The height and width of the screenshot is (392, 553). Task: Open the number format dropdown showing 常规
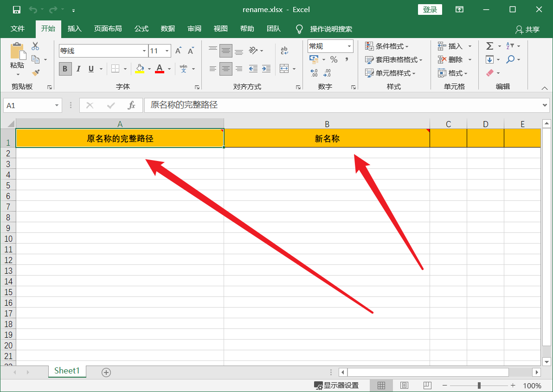click(330, 46)
